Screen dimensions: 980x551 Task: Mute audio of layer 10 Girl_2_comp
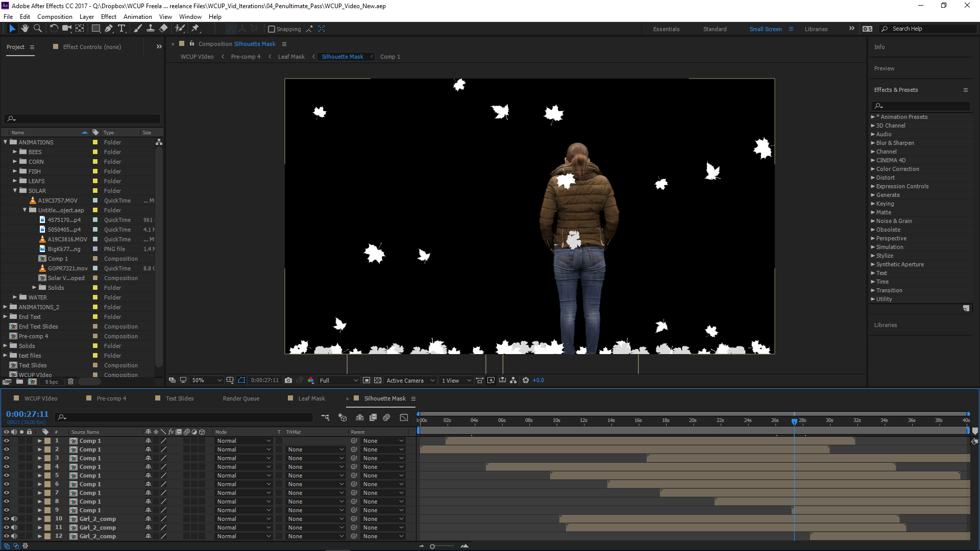[14, 519]
